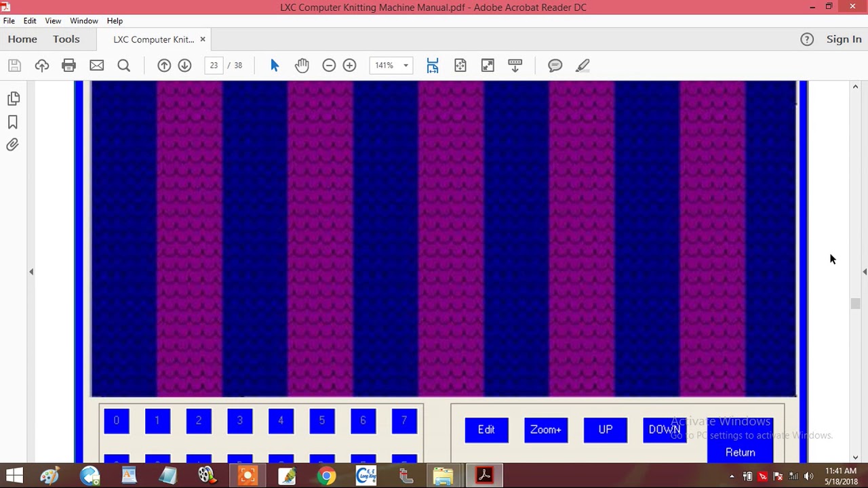
Task: Open the View menu
Action: pyautogui.click(x=54, y=21)
